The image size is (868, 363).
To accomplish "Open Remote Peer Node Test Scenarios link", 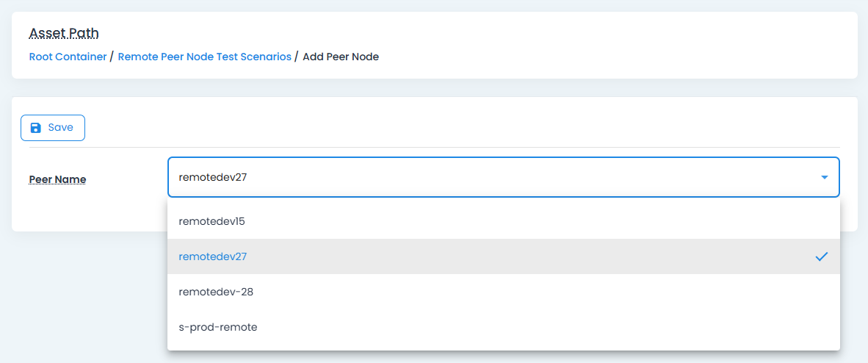I will [204, 57].
